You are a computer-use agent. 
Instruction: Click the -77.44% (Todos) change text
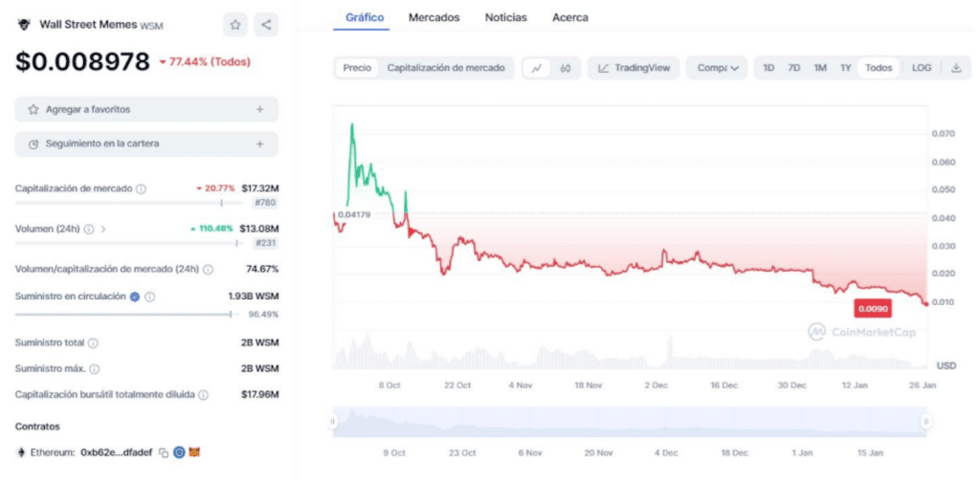[205, 62]
